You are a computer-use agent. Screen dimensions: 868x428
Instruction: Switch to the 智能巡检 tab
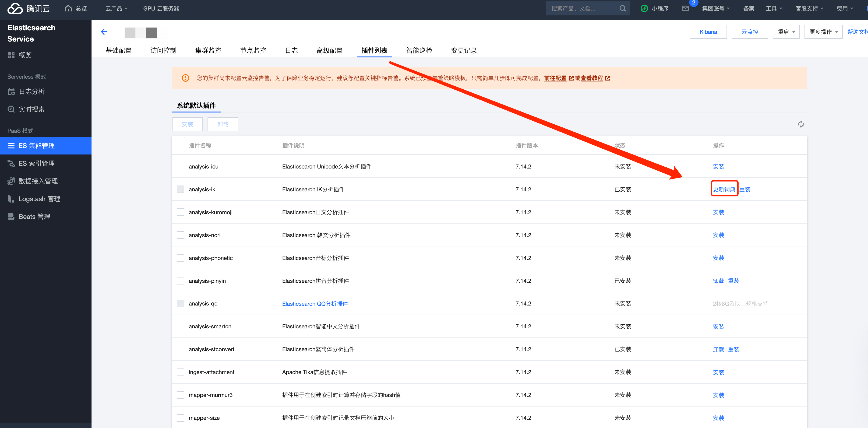coord(419,50)
